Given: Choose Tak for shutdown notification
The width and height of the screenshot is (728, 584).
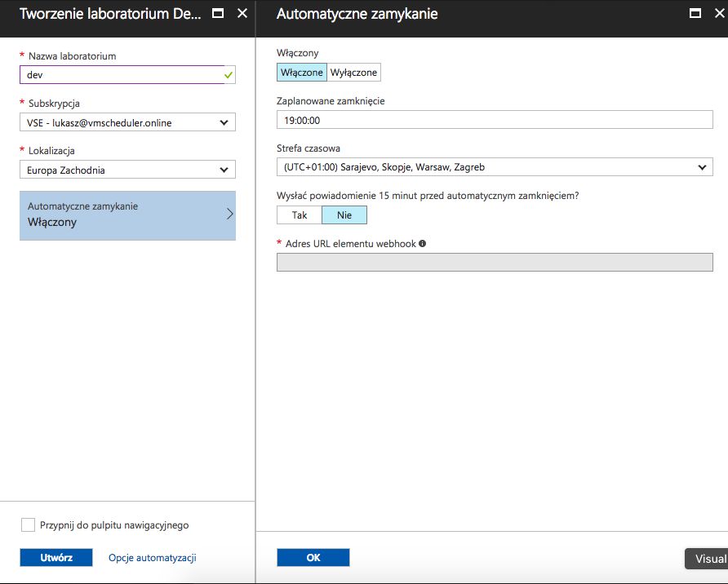Looking at the screenshot, I should click(300, 215).
